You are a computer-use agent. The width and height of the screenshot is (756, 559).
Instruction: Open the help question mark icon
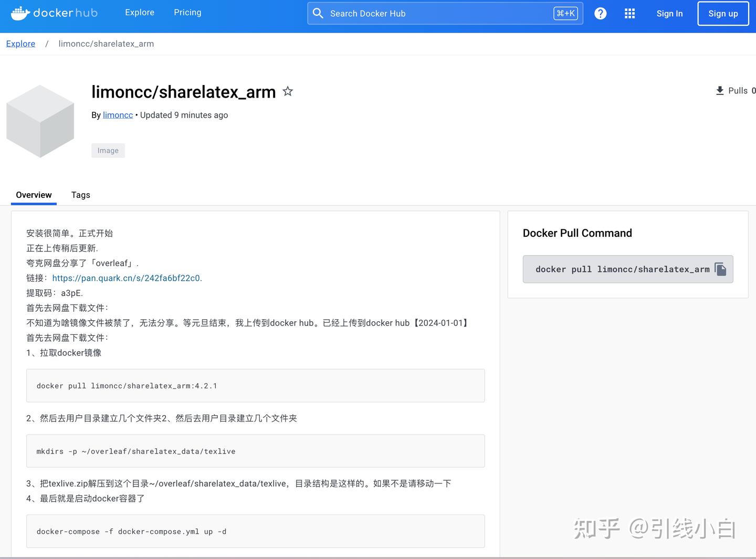(x=601, y=14)
